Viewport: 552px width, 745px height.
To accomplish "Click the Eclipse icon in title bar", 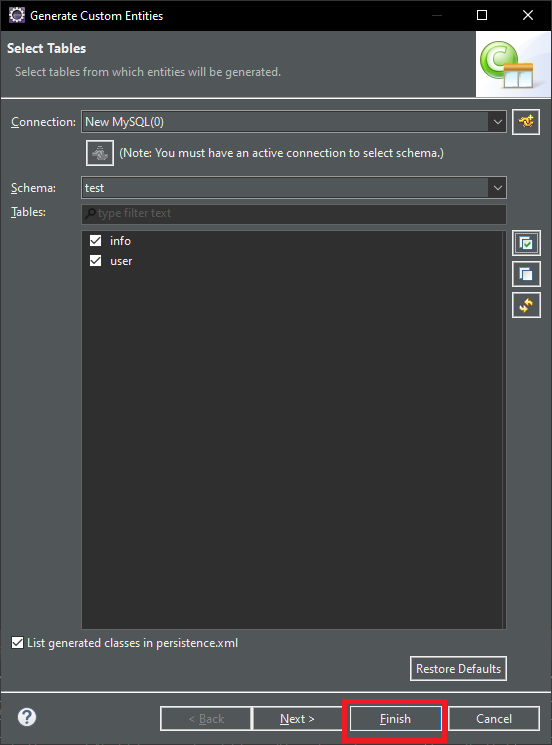I will [17, 15].
